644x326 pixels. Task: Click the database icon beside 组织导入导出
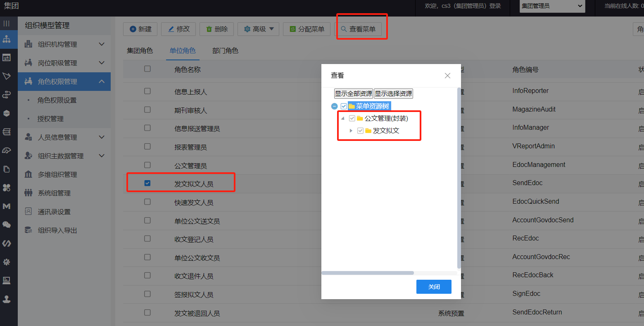tap(29, 230)
